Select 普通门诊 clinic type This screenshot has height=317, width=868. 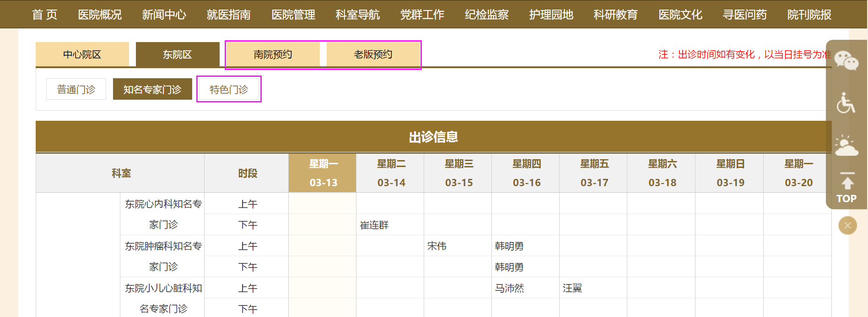click(x=76, y=89)
